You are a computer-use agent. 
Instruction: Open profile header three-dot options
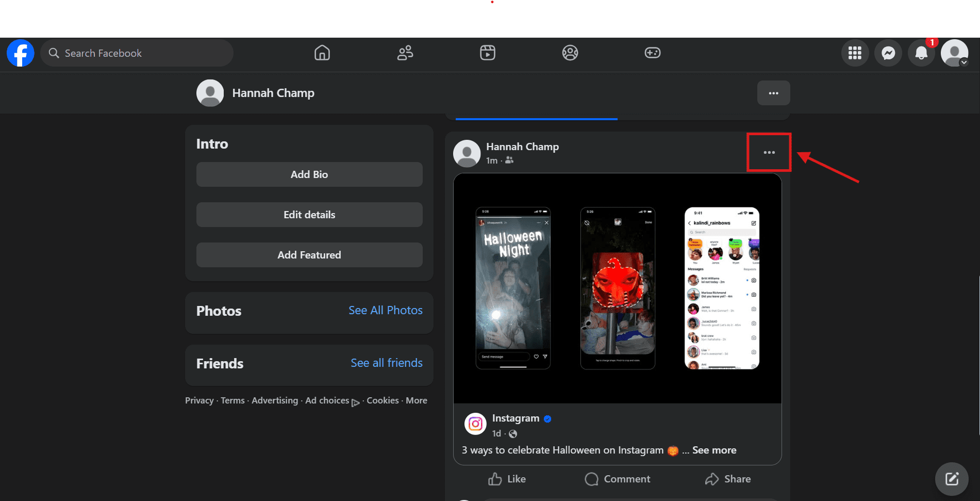[773, 93]
